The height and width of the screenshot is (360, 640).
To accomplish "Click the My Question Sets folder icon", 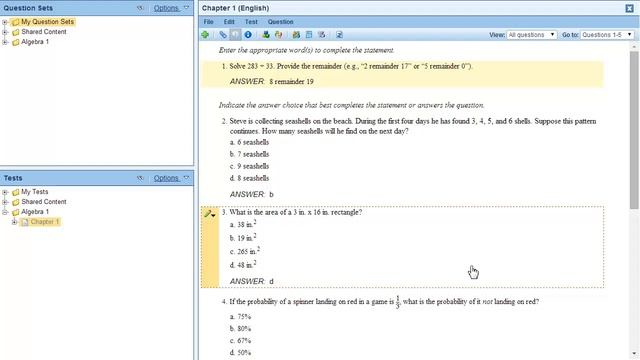I will click(16, 22).
